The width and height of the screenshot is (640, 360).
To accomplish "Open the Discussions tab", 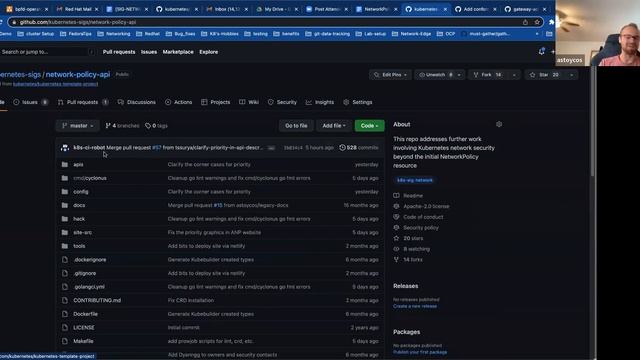I will click(137, 102).
